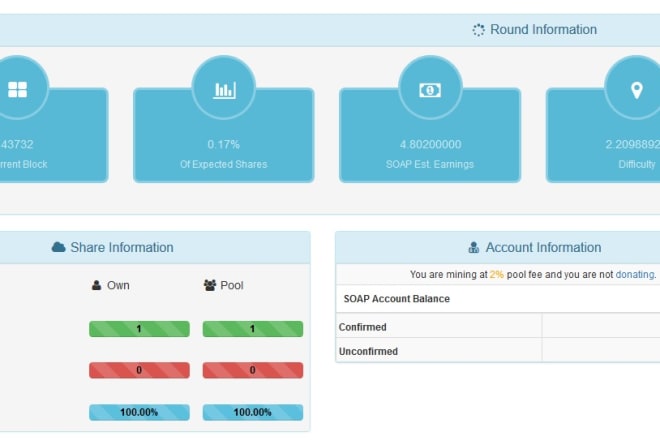Click the 2.2098892 difficulty value
This screenshot has width=660, height=440.
point(633,144)
